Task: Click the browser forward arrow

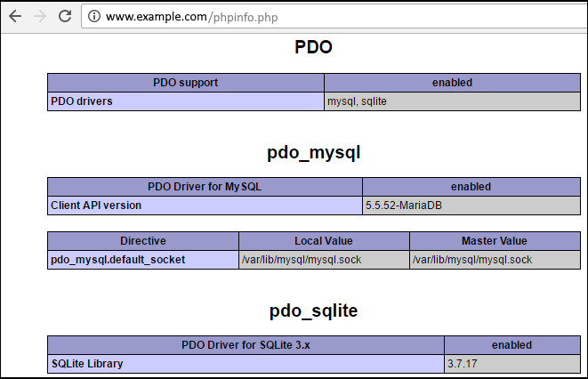Action: click(39, 16)
